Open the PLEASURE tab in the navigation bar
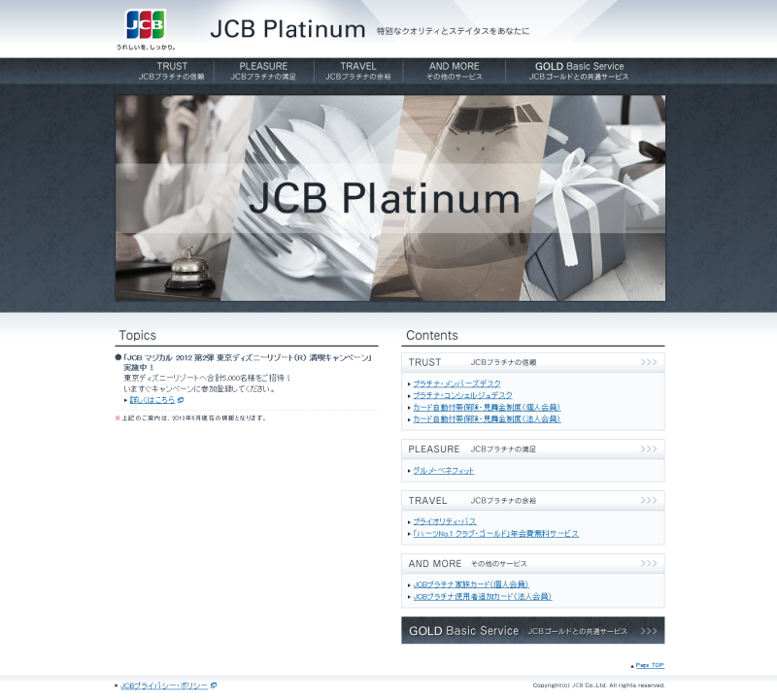Image resolution: width=777 pixels, height=700 pixels. (x=263, y=71)
